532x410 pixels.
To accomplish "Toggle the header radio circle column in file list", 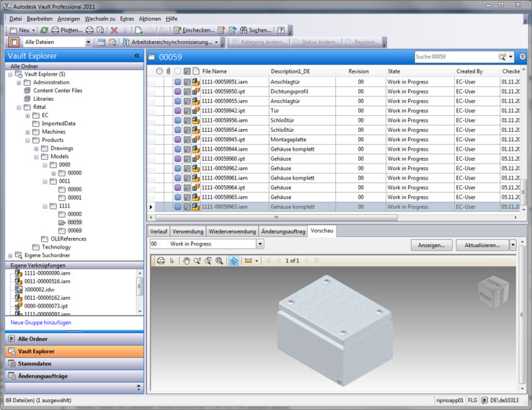I will 159,71.
